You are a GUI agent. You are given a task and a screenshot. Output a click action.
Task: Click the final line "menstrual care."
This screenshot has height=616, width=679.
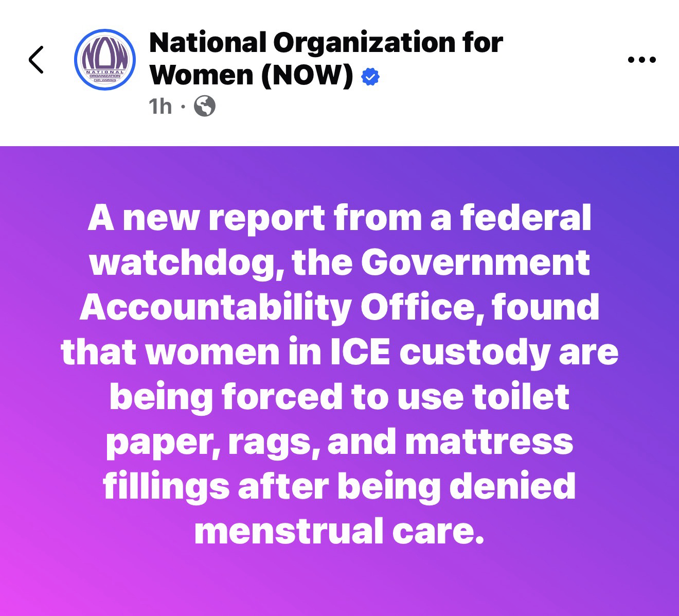pyautogui.click(x=339, y=531)
